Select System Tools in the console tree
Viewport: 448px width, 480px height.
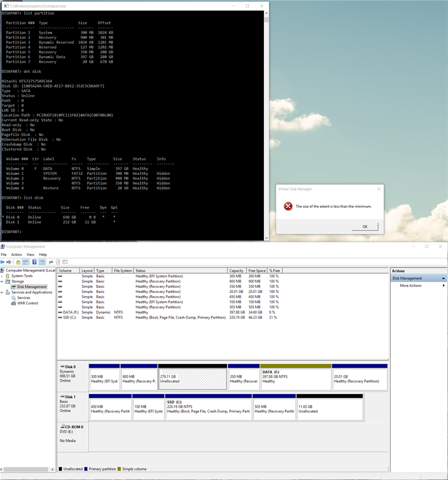22,276
